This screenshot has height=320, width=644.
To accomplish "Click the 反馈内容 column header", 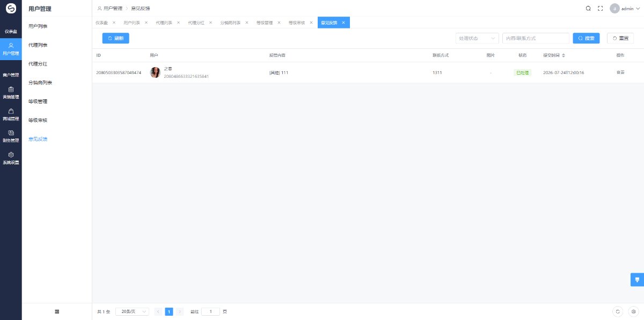I will coord(277,55).
